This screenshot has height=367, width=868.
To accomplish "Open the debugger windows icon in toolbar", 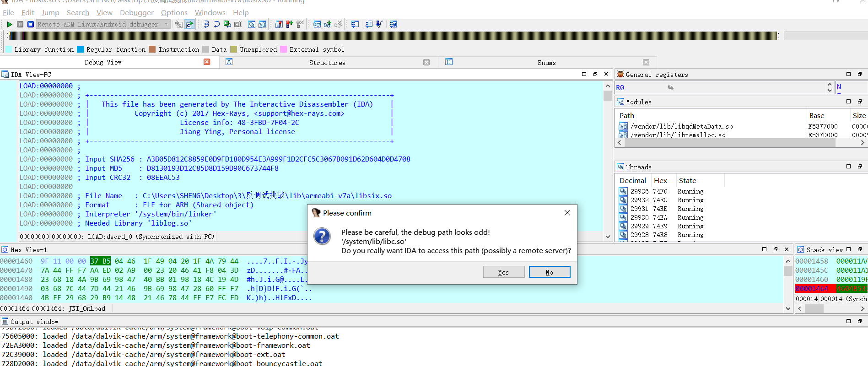I will [252, 24].
